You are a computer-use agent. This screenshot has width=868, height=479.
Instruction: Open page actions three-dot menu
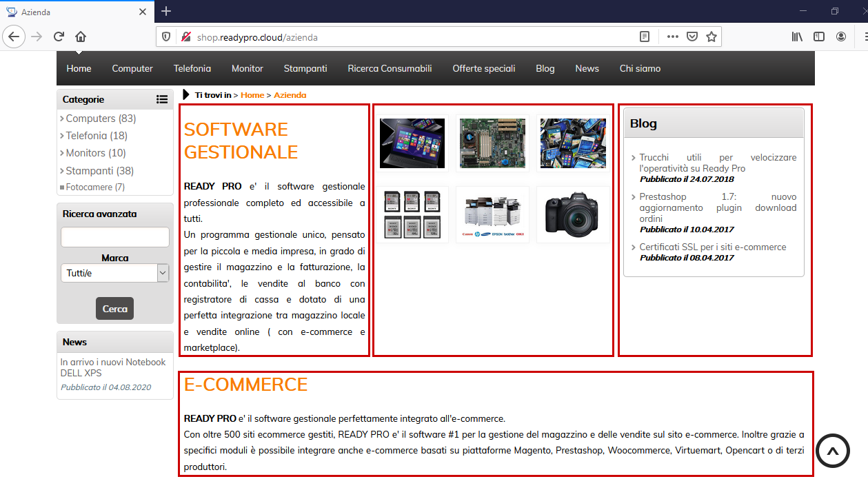673,37
